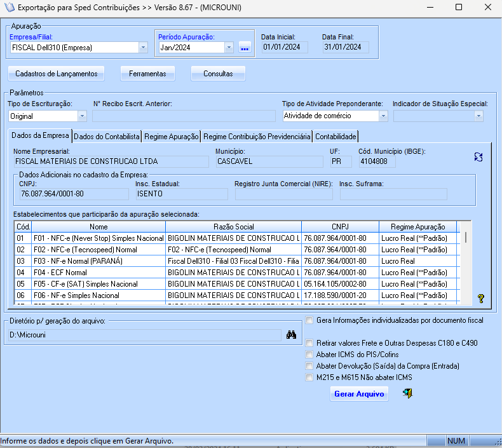The height and width of the screenshot is (448, 502).
Task: Click the Regime Apuração column header
Action: coord(417,227)
